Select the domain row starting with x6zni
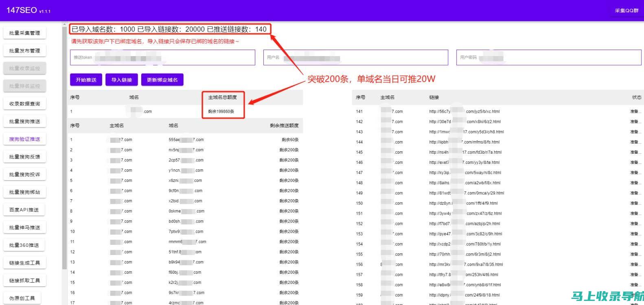The width and height of the screenshot is (644, 305). coord(185,181)
